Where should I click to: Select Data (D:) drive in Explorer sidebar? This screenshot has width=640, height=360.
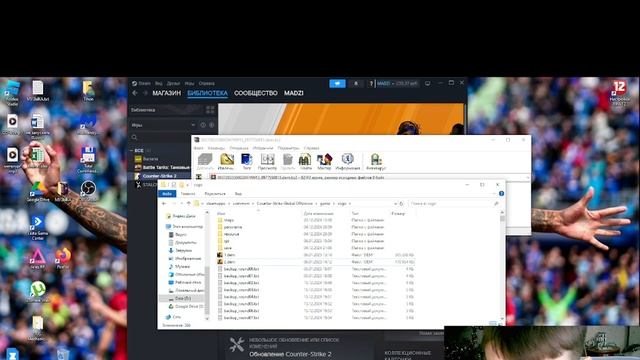pos(183,298)
